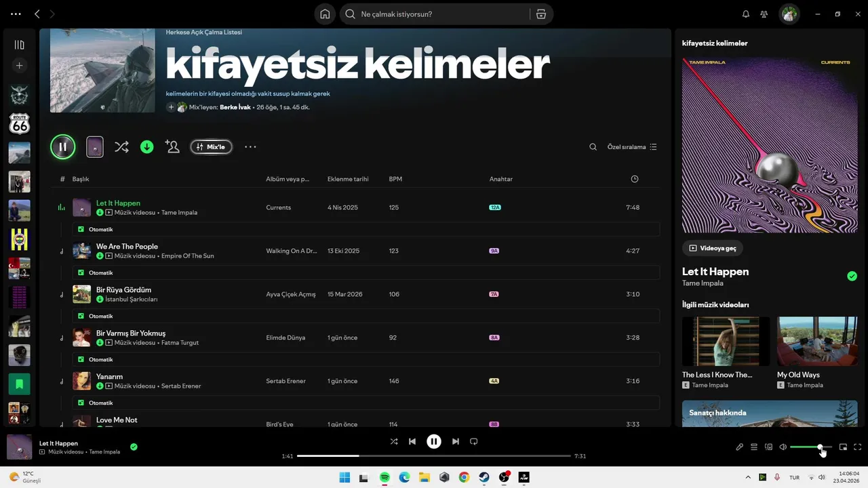This screenshot has width=868, height=488.
Task: Open the mini player icon
Action: pyautogui.click(x=844, y=447)
